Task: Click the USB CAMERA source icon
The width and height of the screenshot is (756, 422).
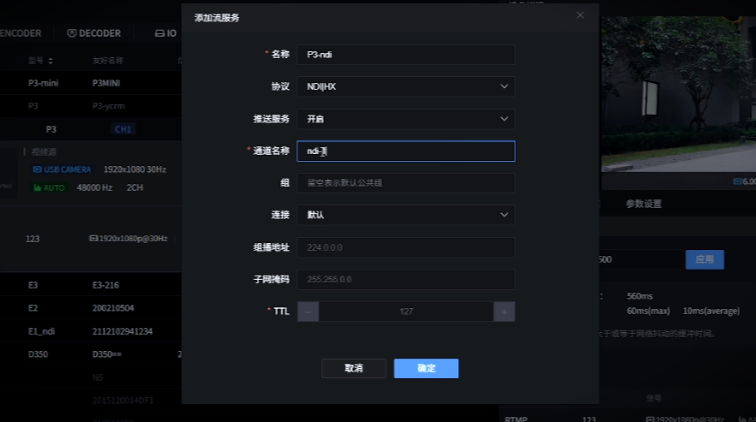Action: [x=37, y=169]
